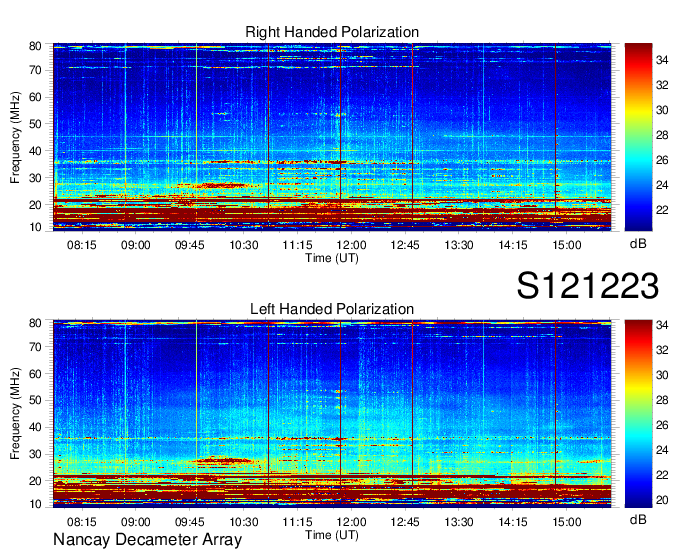Viewport: 680px width, 552px height.
Task: Click the "Right Handed Polarization" title
Action: (332, 32)
